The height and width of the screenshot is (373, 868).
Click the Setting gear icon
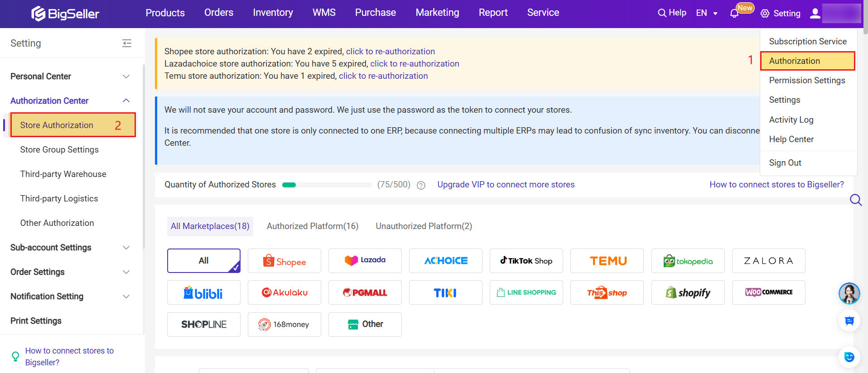pos(765,14)
